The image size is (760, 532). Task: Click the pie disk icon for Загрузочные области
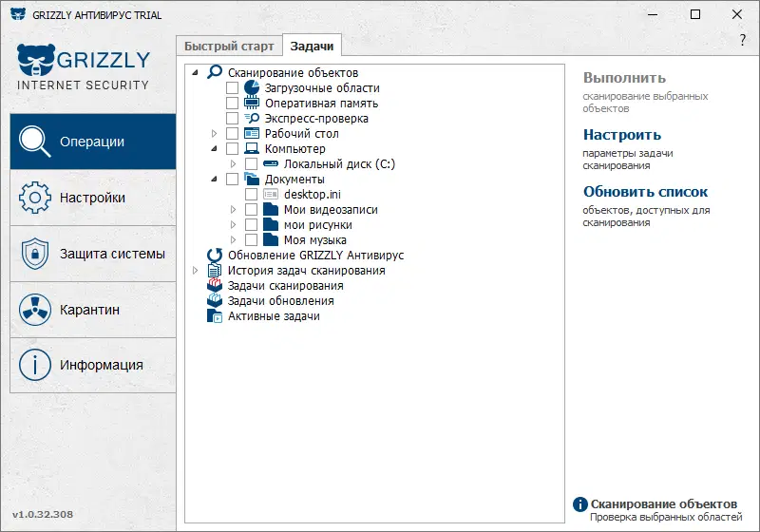(x=252, y=87)
